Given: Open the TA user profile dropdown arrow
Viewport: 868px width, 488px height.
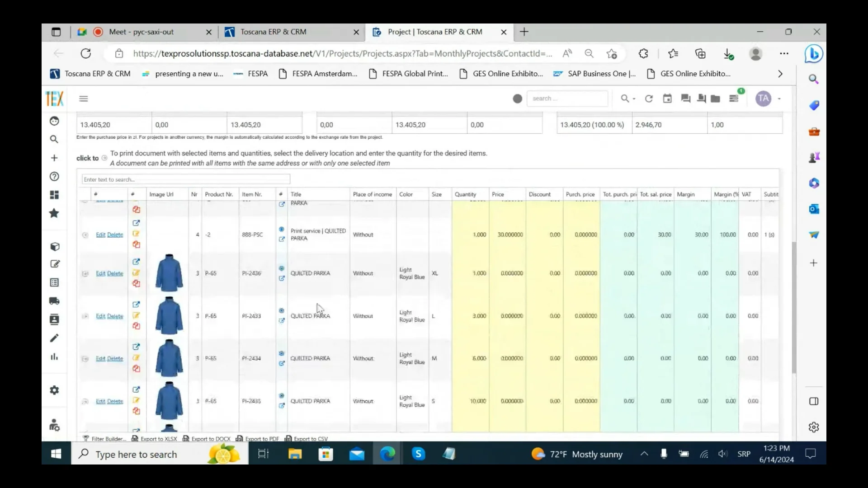Looking at the screenshot, I should [779, 99].
